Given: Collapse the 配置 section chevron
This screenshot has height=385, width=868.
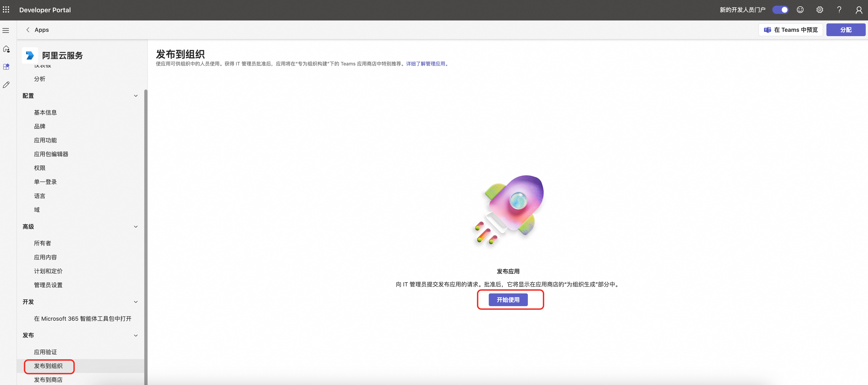Looking at the screenshot, I should coord(136,96).
